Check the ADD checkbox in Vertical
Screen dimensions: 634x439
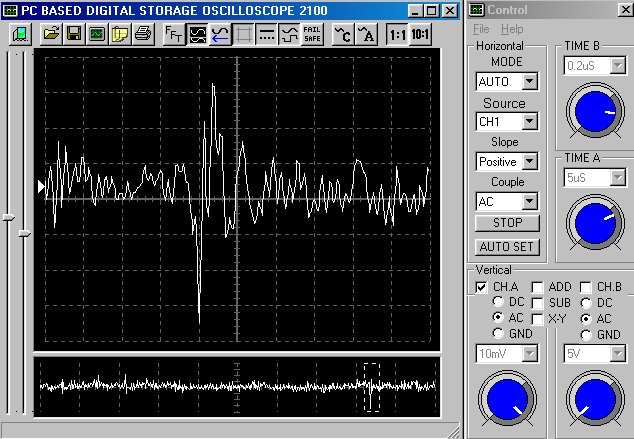coord(538,287)
